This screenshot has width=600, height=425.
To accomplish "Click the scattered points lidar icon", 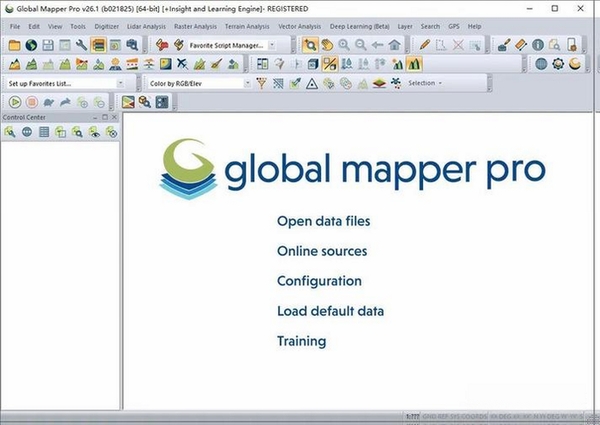I will click(396, 83).
